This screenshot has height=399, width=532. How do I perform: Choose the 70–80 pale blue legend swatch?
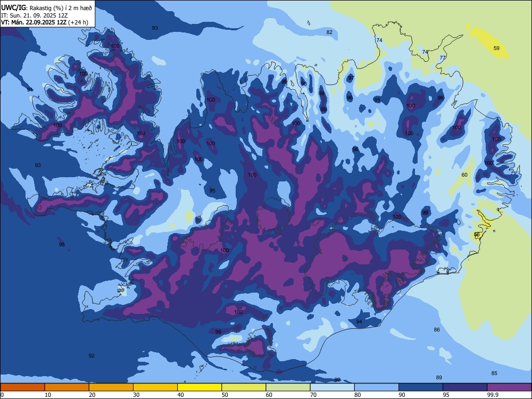tap(332, 387)
